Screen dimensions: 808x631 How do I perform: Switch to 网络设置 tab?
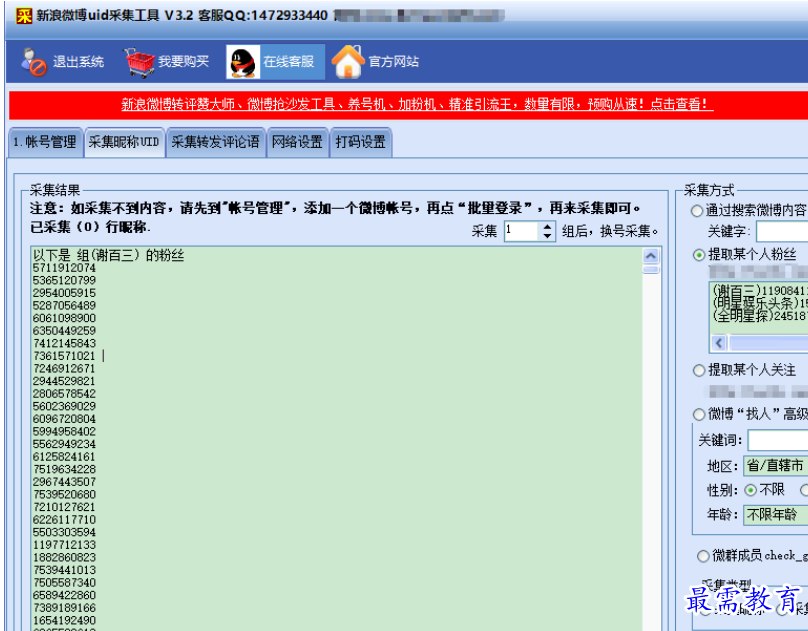pyautogui.click(x=297, y=142)
